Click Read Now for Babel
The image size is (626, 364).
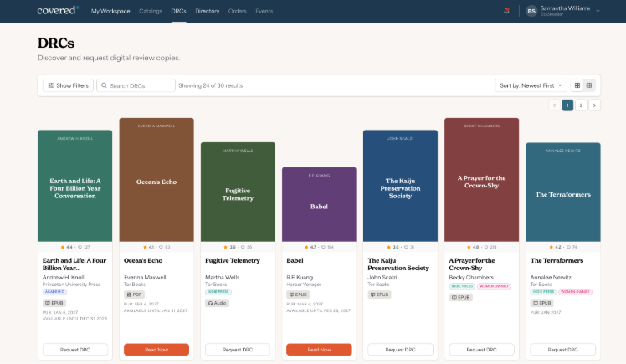click(x=319, y=350)
